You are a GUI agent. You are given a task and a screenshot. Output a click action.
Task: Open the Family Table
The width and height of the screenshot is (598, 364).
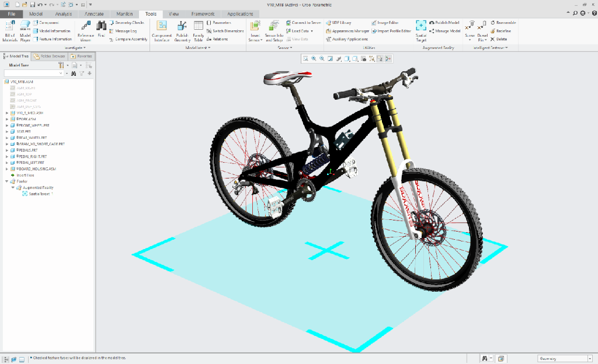(x=198, y=30)
